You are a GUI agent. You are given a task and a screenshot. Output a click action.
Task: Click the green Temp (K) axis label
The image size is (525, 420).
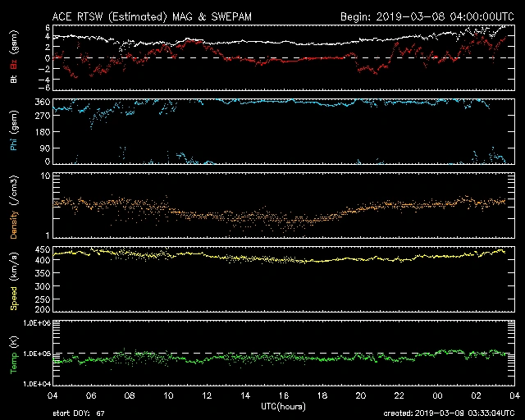(x=13, y=353)
